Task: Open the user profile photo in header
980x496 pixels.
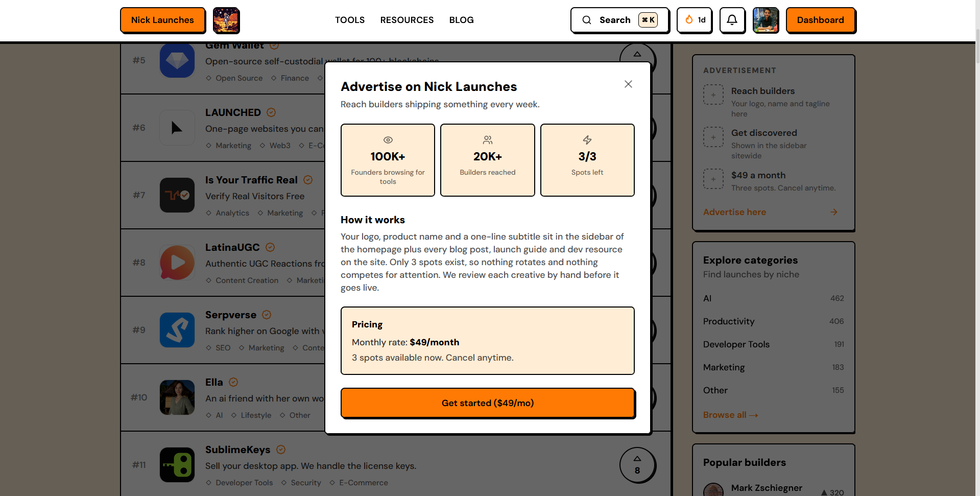Action: pos(766,20)
